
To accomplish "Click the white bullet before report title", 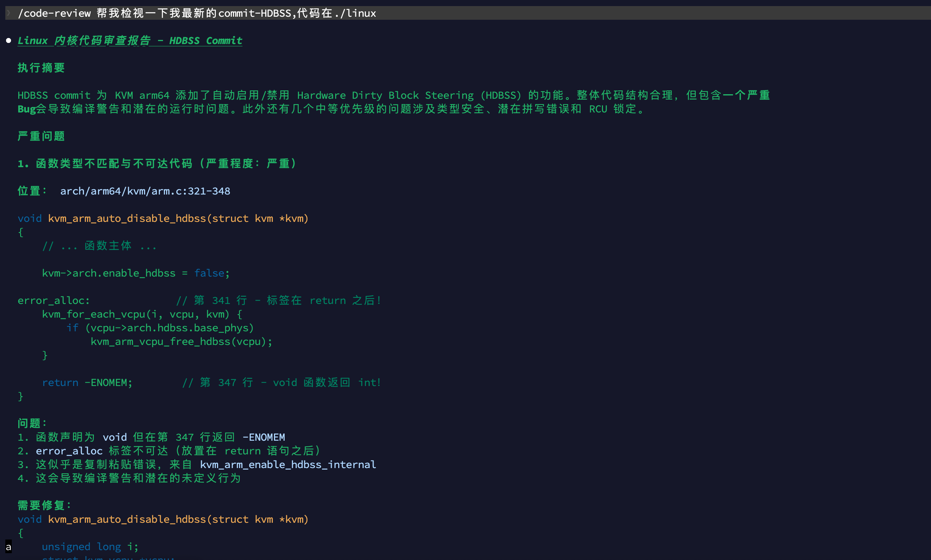I will pos(8,40).
